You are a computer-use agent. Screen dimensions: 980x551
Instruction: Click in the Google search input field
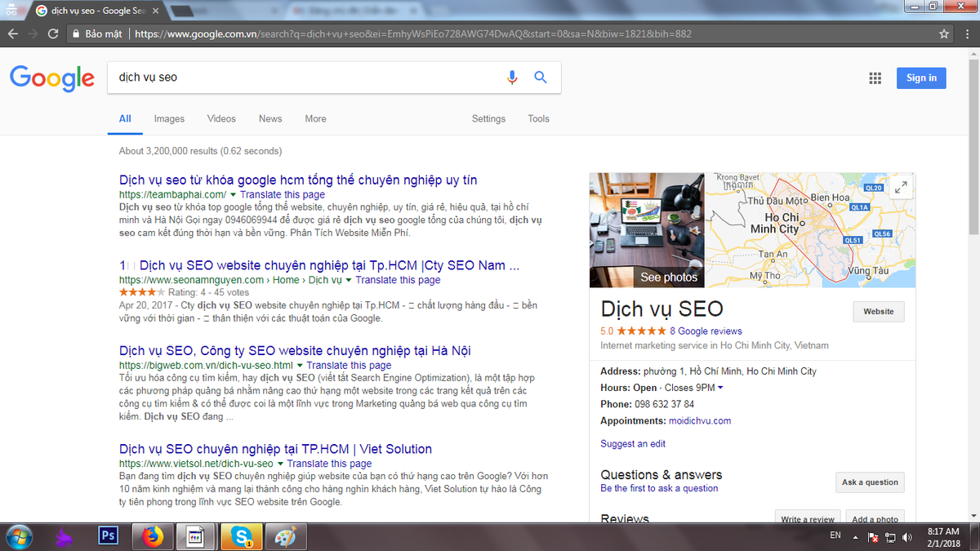(306, 78)
